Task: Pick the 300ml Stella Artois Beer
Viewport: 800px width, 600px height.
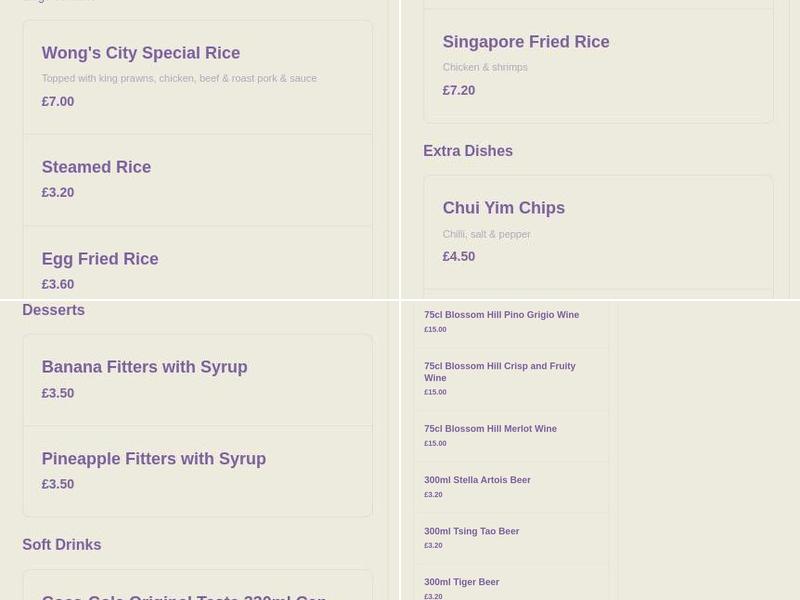Action: tap(477, 480)
